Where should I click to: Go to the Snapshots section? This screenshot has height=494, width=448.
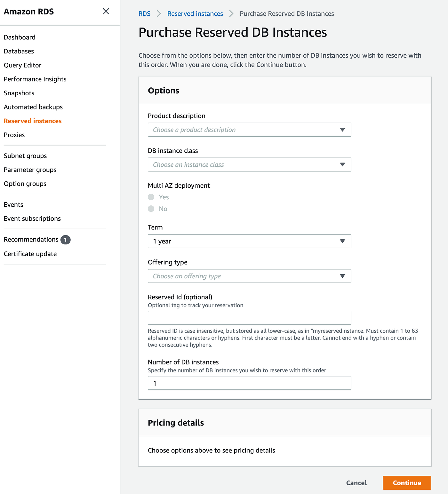coord(19,93)
